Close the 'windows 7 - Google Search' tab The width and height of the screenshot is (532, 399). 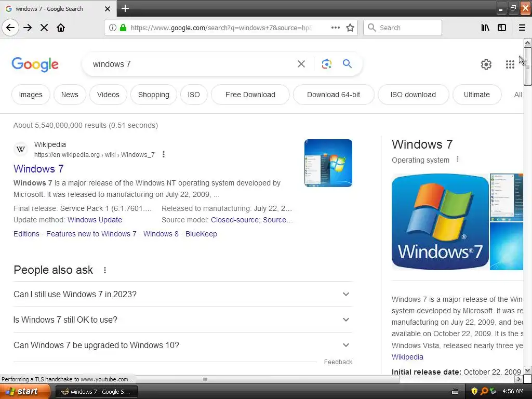click(x=107, y=9)
